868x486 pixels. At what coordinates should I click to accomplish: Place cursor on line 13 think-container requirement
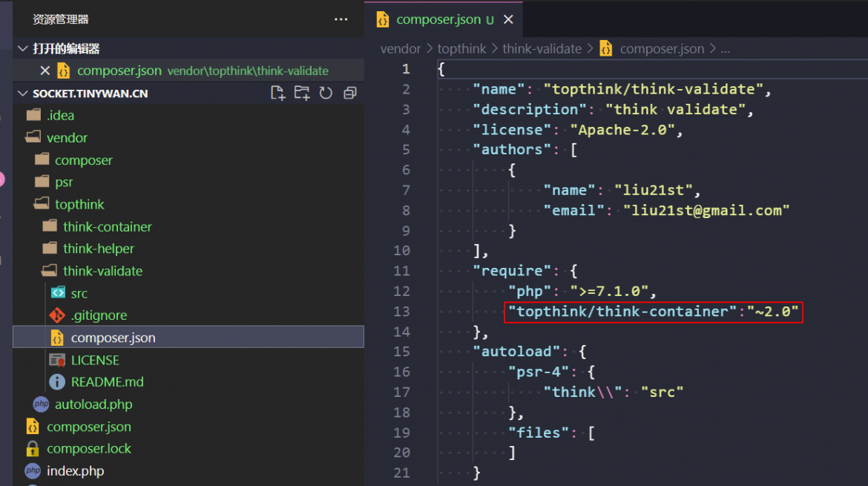point(653,312)
